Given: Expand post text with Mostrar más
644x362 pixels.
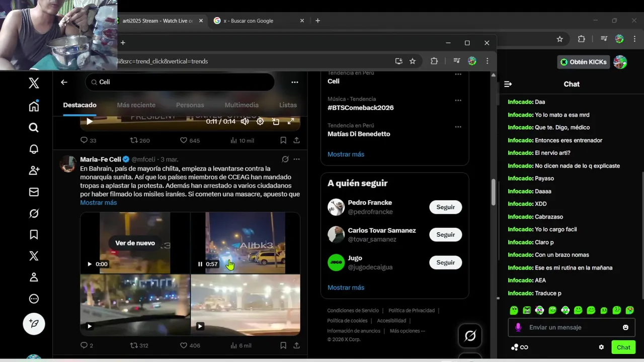Looking at the screenshot, I should click(x=99, y=203).
